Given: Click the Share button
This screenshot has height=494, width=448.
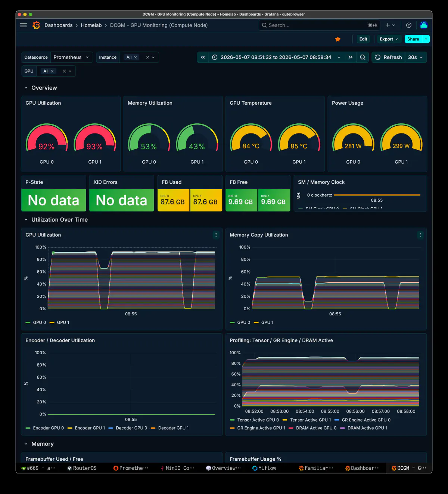Looking at the screenshot, I should click(413, 39).
